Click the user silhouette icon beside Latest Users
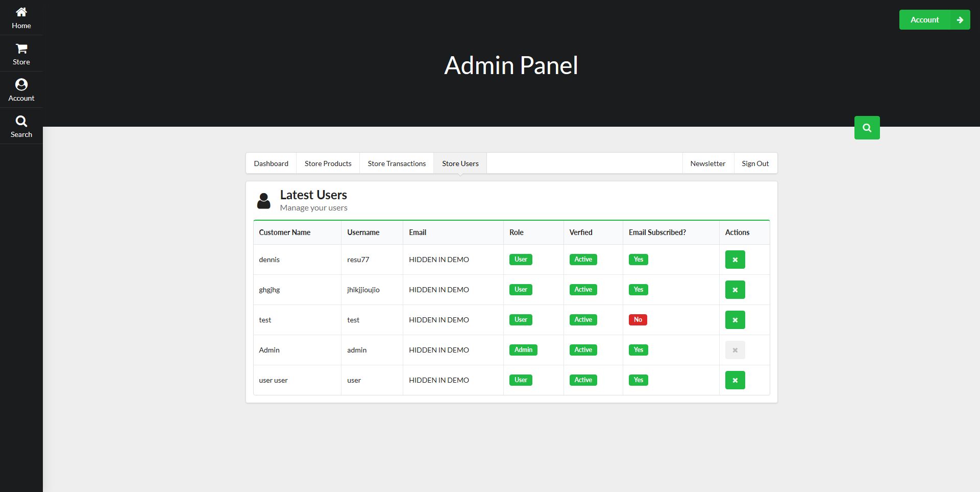The height and width of the screenshot is (492, 980). pyautogui.click(x=264, y=201)
